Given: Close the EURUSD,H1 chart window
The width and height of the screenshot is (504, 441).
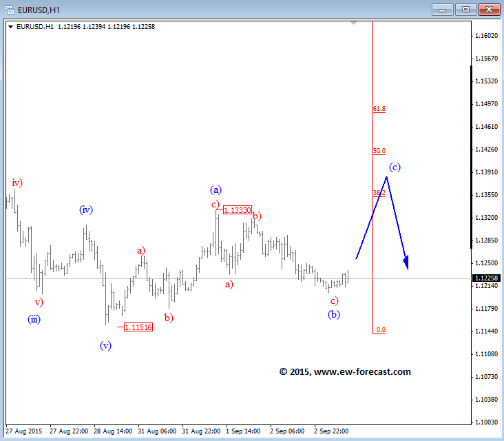Looking at the screenshot, I should tap(487, 9).
